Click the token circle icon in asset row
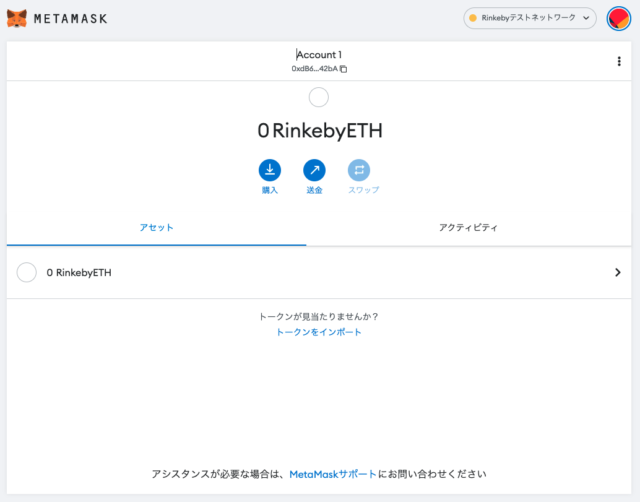The image size is (640, 502). [27, 272]
